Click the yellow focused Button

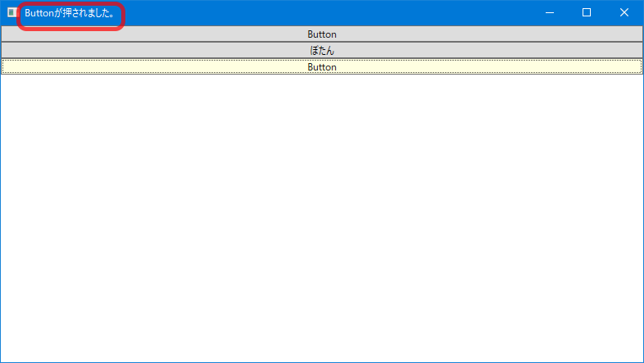(x=321, y=66)
